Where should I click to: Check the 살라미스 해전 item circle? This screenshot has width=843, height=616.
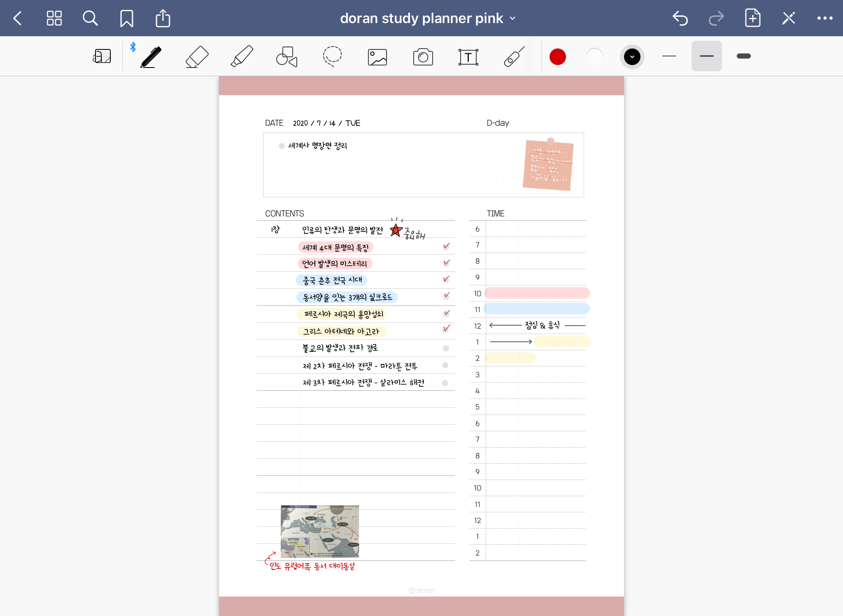445,383
